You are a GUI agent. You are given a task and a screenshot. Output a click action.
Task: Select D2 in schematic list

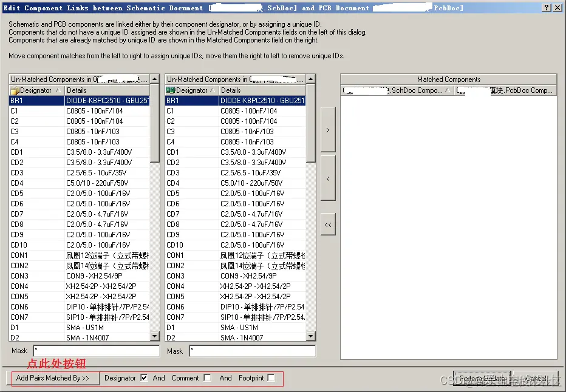(x=79, y=337)
